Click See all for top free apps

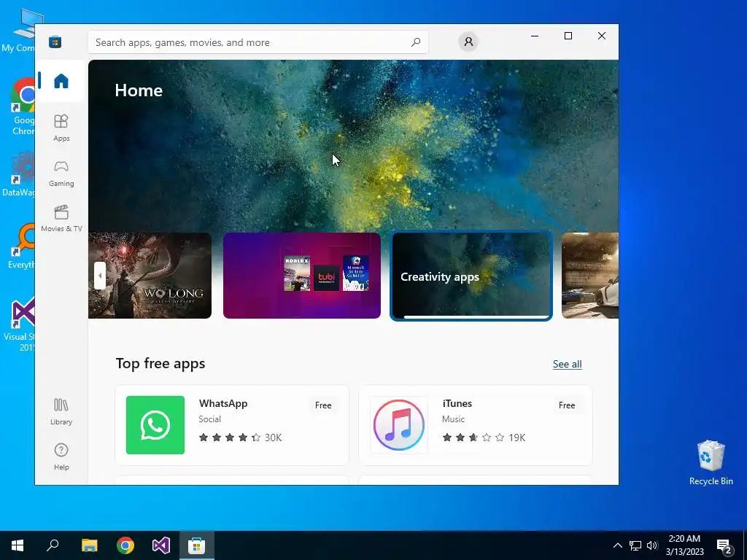pyautogui.click(x=567, y=365)
